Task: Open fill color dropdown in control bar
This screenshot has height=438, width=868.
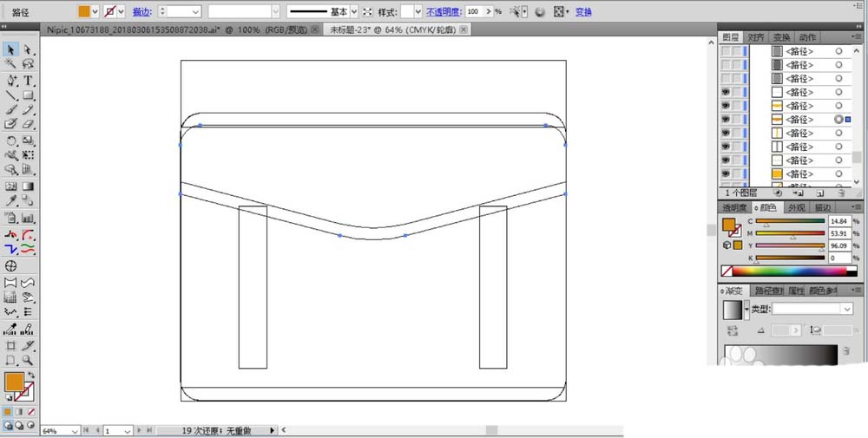Action: 95,11
